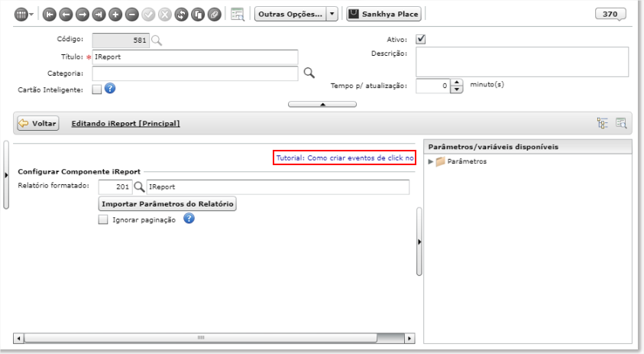Duplicate the record with copy icon
The width and height of the screenshot is (644, 354).
[198, 15]
